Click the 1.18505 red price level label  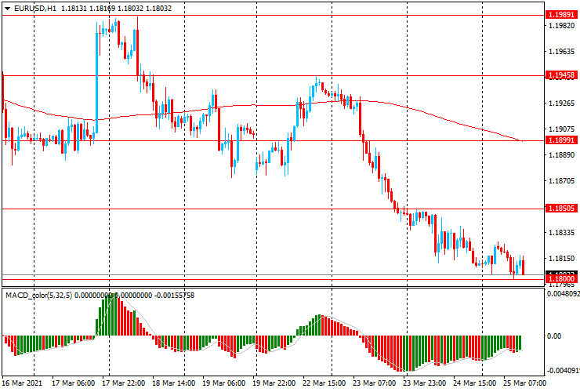562,209
